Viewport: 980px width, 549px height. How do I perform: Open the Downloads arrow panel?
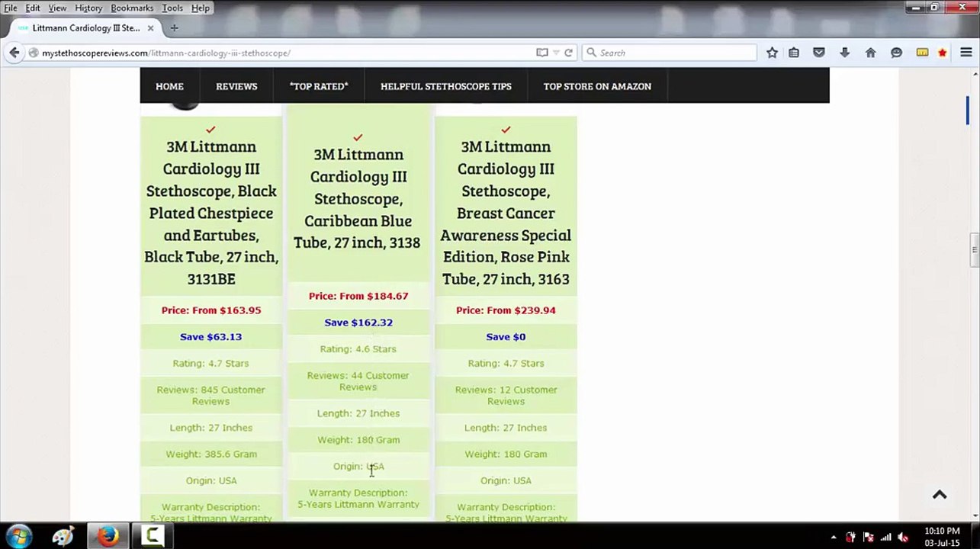844,53
